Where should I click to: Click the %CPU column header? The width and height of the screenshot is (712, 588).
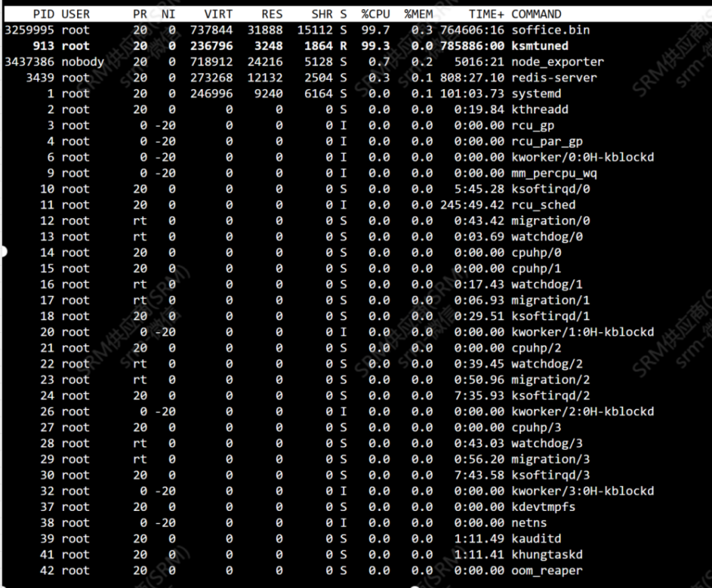click(x=375, y=14)
